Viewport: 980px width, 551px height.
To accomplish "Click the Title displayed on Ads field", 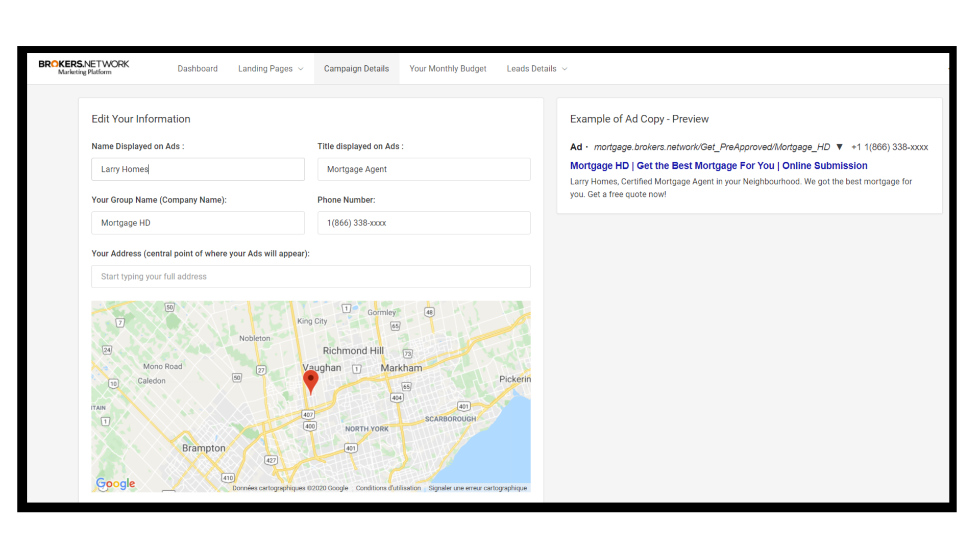I will point(424,169).
